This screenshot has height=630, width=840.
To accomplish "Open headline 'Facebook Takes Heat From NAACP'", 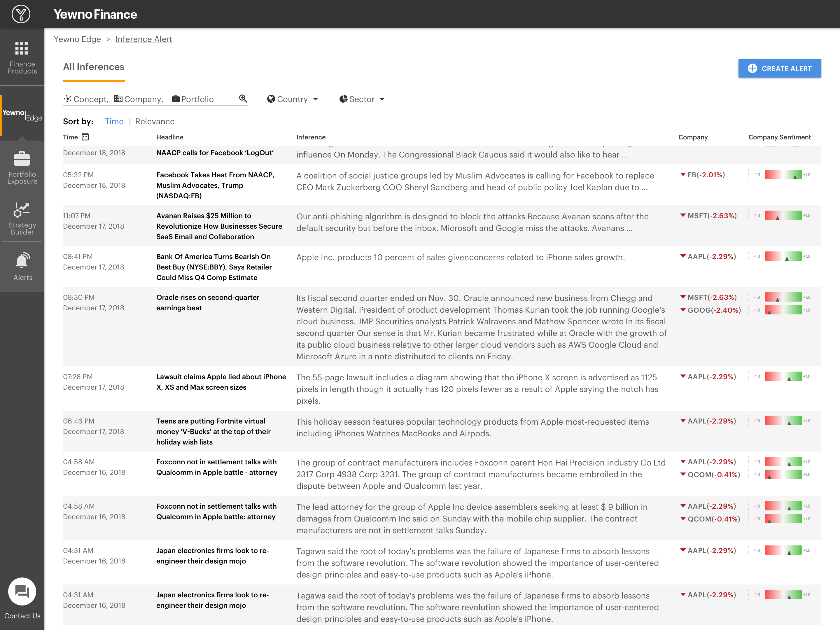I will [215, 185].
